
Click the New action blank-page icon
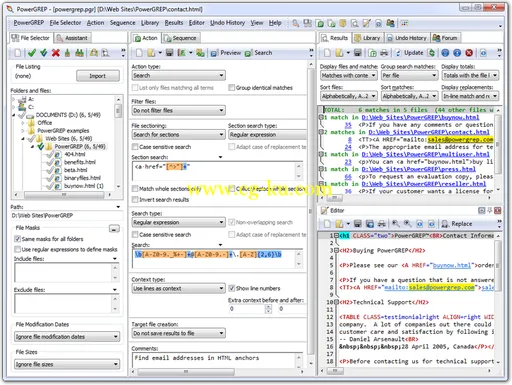(x=139, y=53)
